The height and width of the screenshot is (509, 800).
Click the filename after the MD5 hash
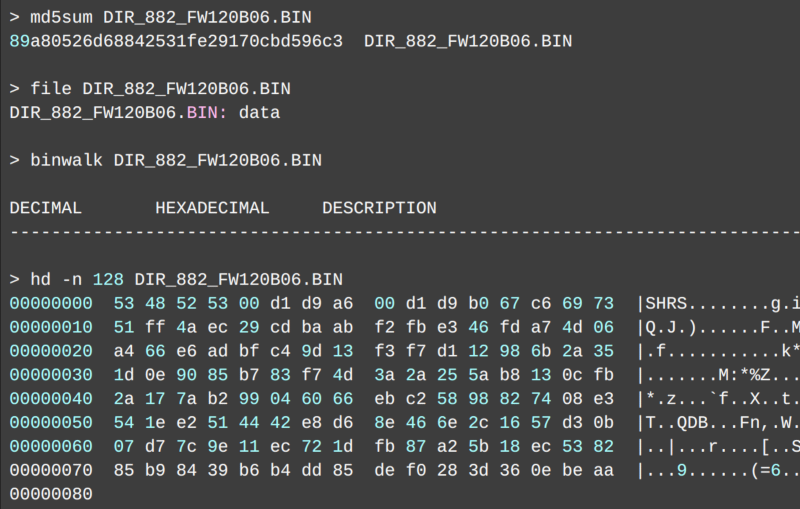point(468,41)
